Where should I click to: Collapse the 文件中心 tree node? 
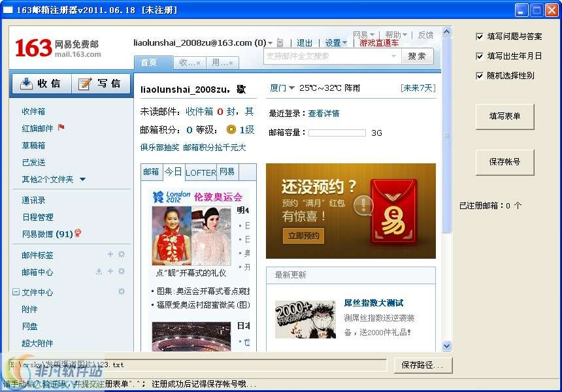tap(16, 291)
